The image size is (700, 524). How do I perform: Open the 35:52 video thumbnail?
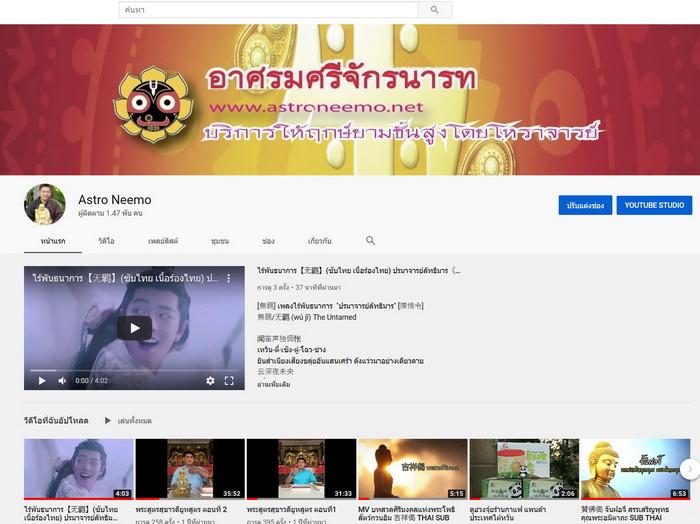190,469
